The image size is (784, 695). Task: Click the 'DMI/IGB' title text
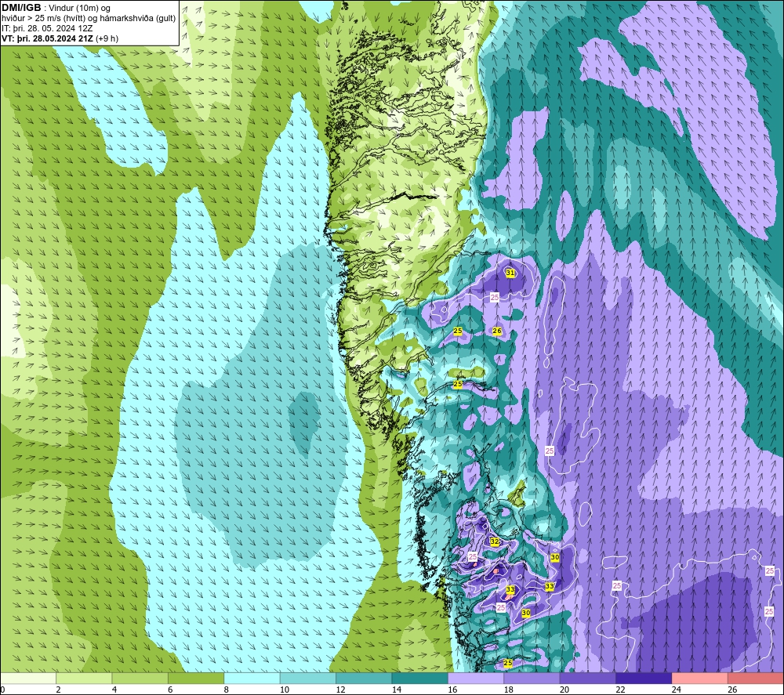[21, 8]
